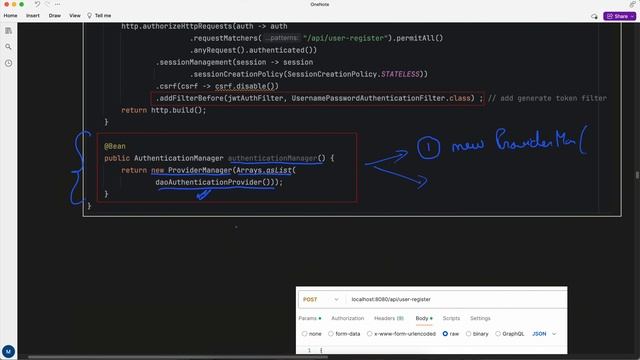
Task: Check sync status cloud icon
Action: (594, 16)
